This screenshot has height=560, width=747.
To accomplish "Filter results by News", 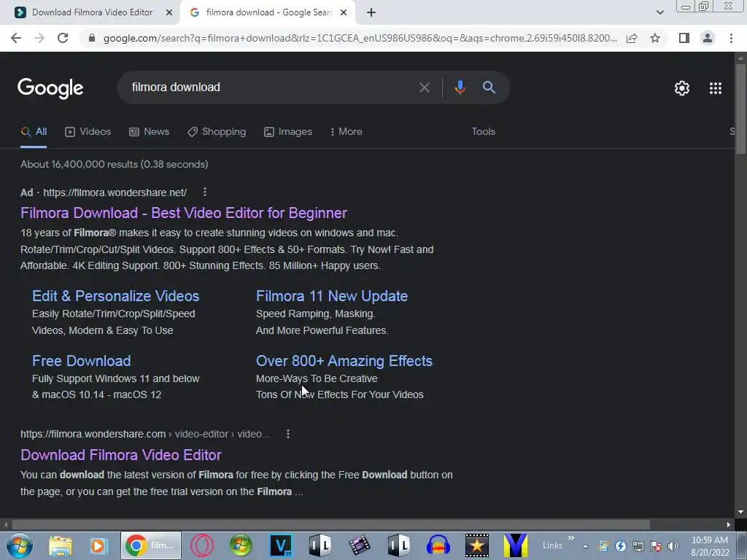I will (149, 132).
